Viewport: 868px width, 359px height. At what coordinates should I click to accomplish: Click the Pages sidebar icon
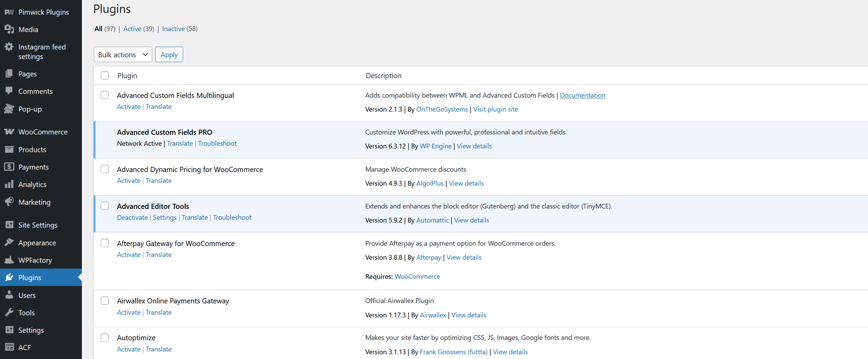[x=9, y=74]
